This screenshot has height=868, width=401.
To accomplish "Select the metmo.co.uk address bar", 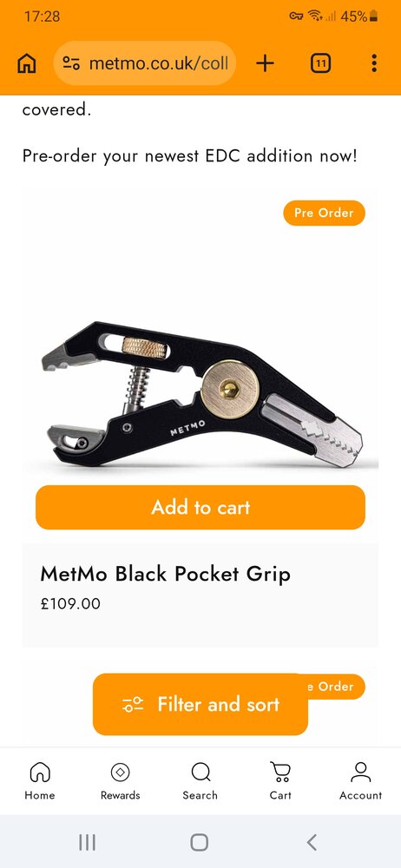I will click(x=145, y=63).
